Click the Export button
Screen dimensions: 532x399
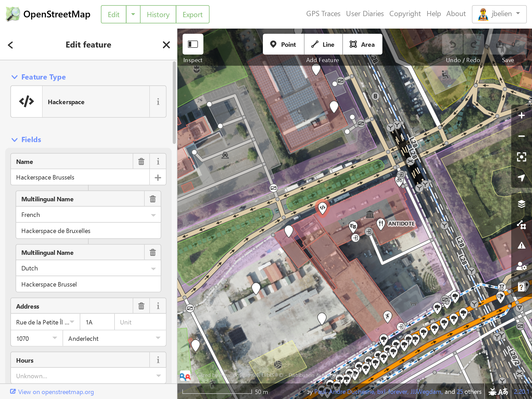[x=192, y=15]
